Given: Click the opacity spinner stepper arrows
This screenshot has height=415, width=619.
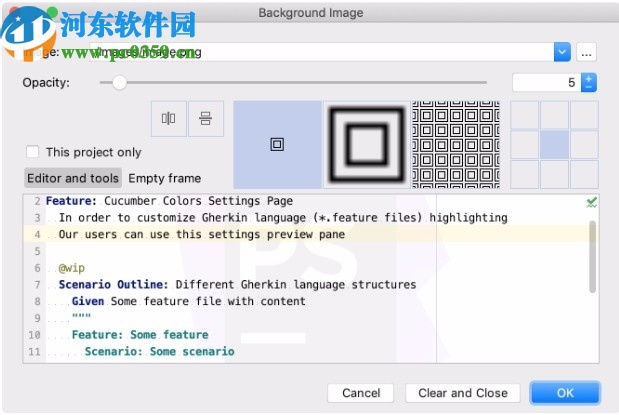Looking at the screenshot, I should pyautogui.click(x=589, y=83).
